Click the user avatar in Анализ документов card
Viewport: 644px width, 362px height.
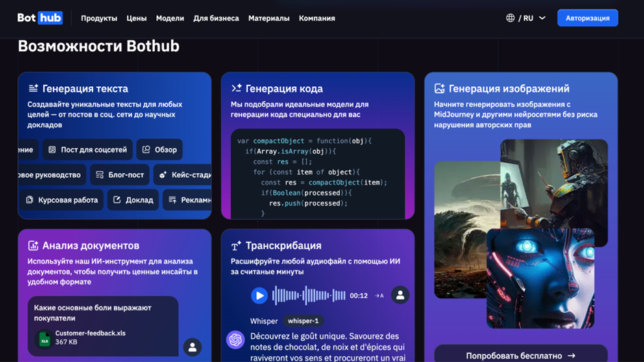pyautogui.click(x=193, y=347)
